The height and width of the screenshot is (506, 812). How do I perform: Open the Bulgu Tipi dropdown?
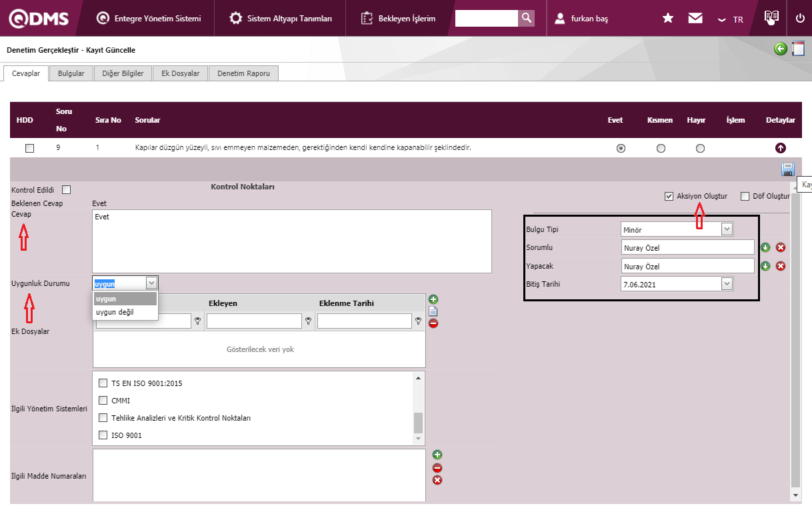coord(727,229)
